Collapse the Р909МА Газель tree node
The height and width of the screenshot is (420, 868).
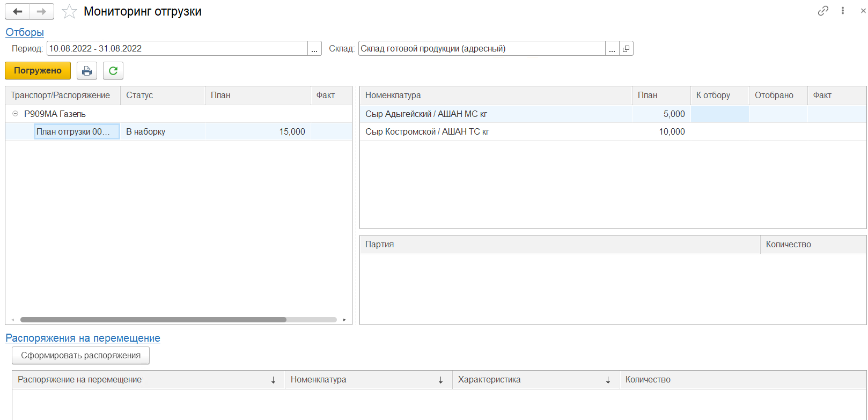click(15, 114)
